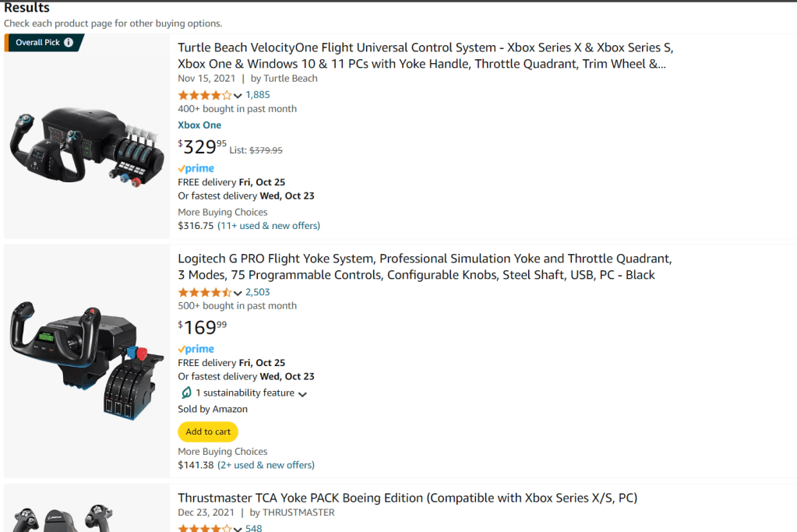Select the Xbox One platform link
797x532 pixels.
tap(199, 125)
